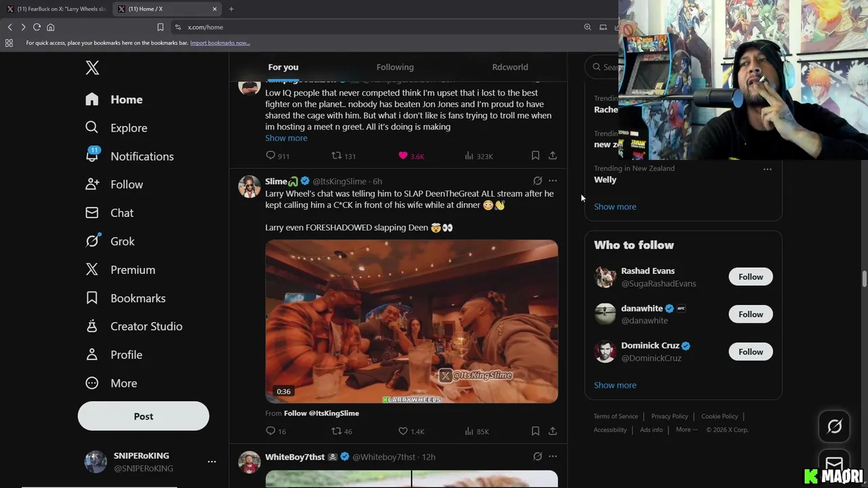
Task: Open new browser tab
Action: tap(231, 9)
